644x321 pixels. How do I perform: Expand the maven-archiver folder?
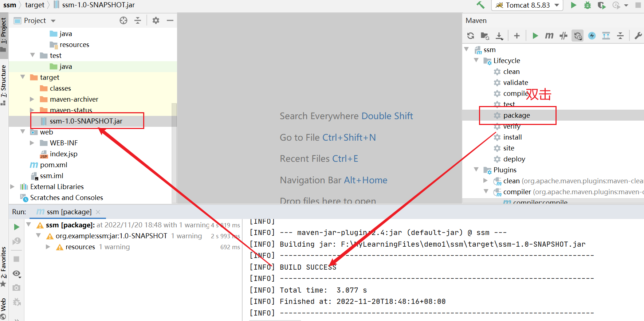pos(32,99)
